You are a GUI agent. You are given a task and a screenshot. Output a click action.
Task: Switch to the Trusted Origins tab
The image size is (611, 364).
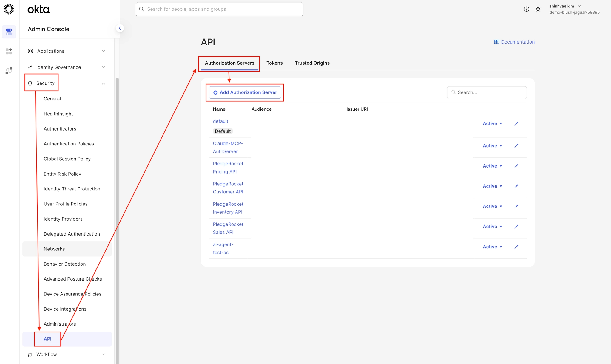[312, 63]
